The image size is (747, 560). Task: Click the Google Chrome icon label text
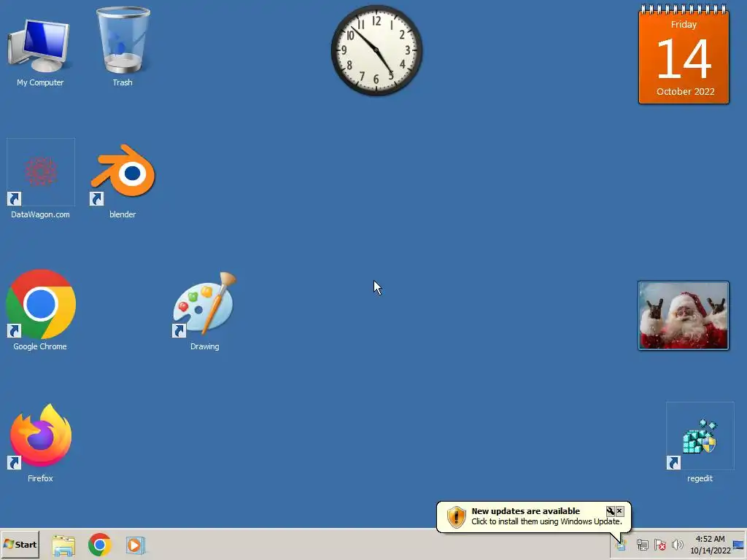tap(40, 346)
